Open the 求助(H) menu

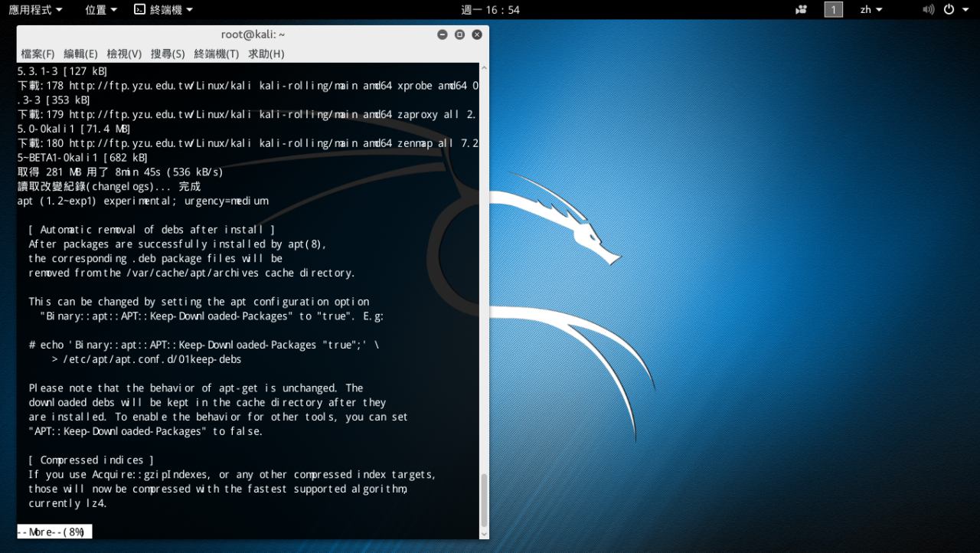pos(266,54)
